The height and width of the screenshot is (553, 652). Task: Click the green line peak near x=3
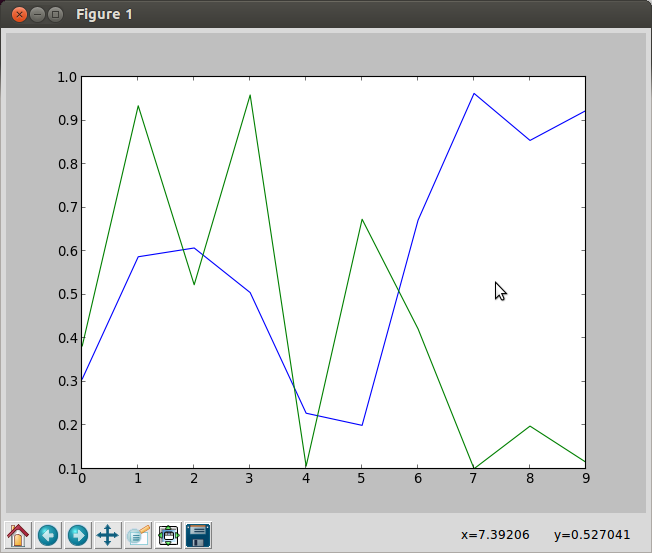pyautogui.click(x=250, y=95)
